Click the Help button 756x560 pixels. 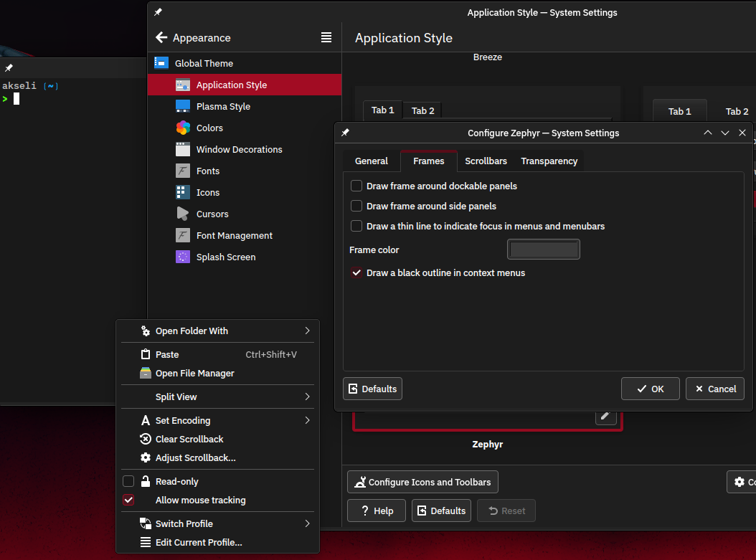[x=377, y=511]
